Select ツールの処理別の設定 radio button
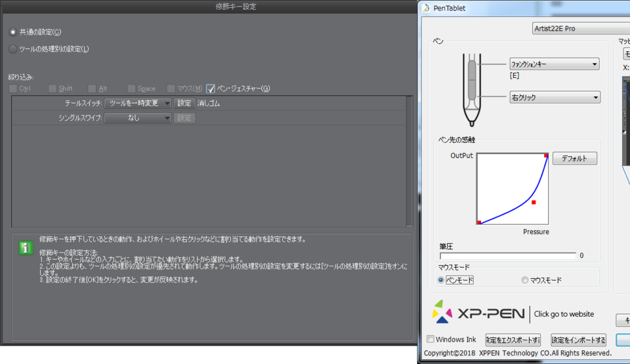 point(13,49)
